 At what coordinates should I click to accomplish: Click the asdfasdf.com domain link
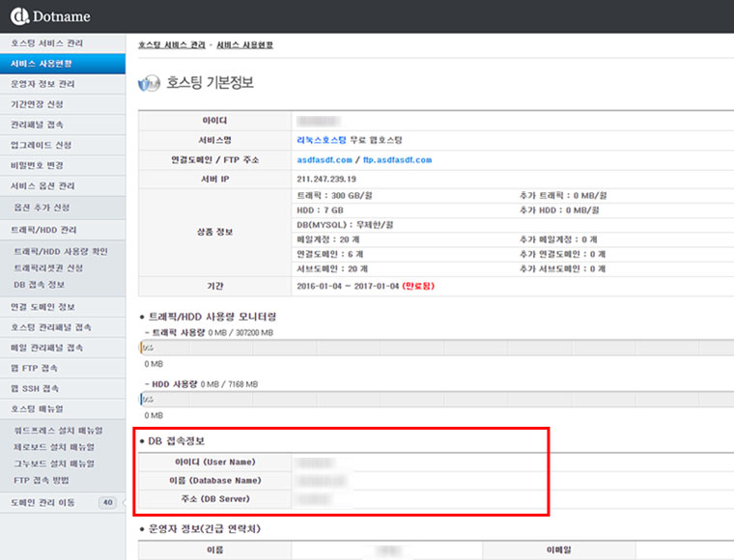pos(324,159)
